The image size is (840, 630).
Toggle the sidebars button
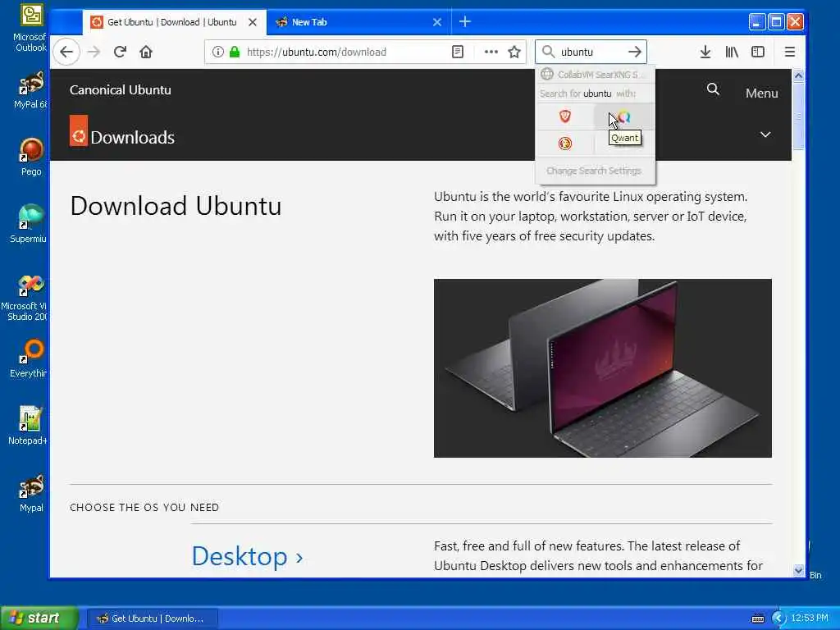pos(758,52)
